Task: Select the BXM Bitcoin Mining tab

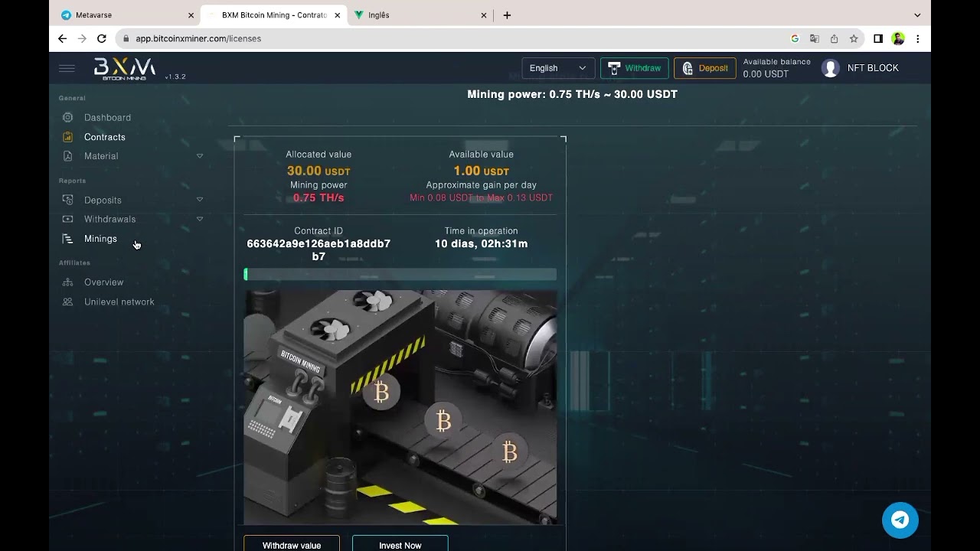Action: (x=273, y=15)
